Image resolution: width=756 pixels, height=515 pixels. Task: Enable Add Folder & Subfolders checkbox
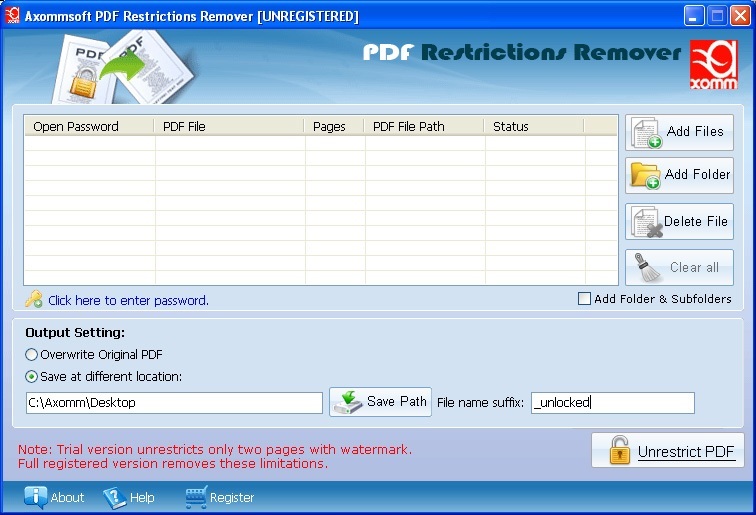[x=584, y=298]
